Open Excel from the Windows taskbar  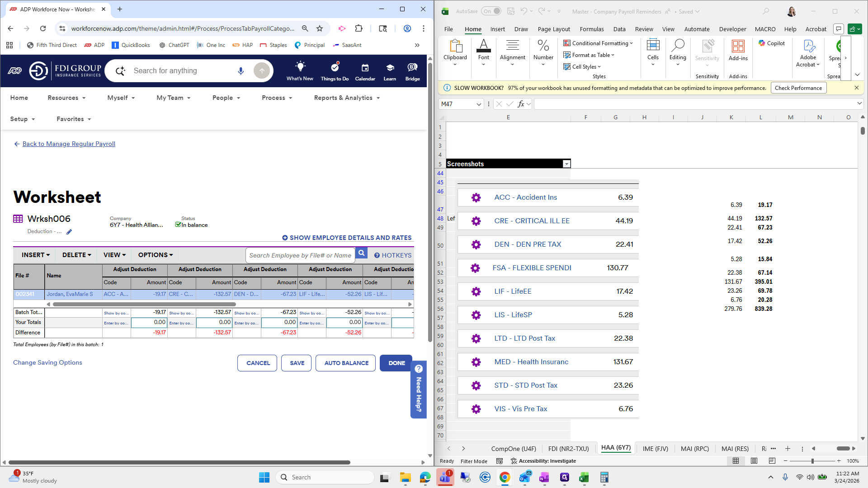point(584,477)
